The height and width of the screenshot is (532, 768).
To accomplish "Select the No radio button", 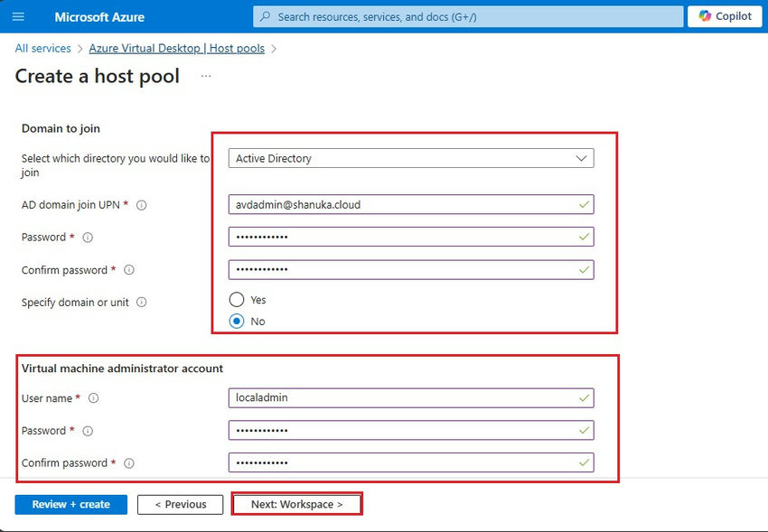I will (236, 321).
